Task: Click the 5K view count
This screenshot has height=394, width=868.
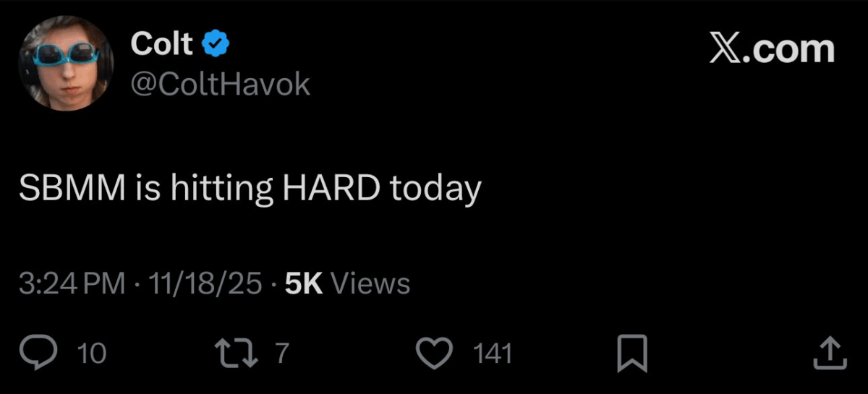Action: pos(303,284)
